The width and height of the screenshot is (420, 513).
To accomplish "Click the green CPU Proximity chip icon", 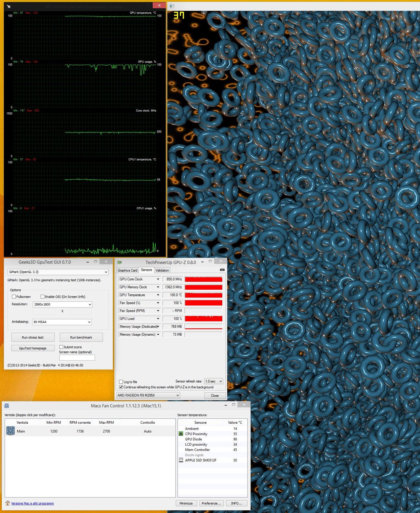I will (181, 434).
